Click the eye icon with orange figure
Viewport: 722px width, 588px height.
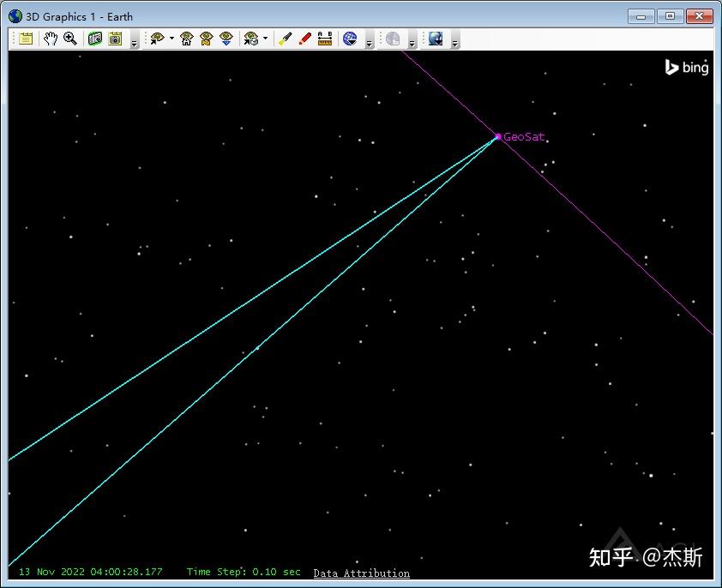coord(207,39)
